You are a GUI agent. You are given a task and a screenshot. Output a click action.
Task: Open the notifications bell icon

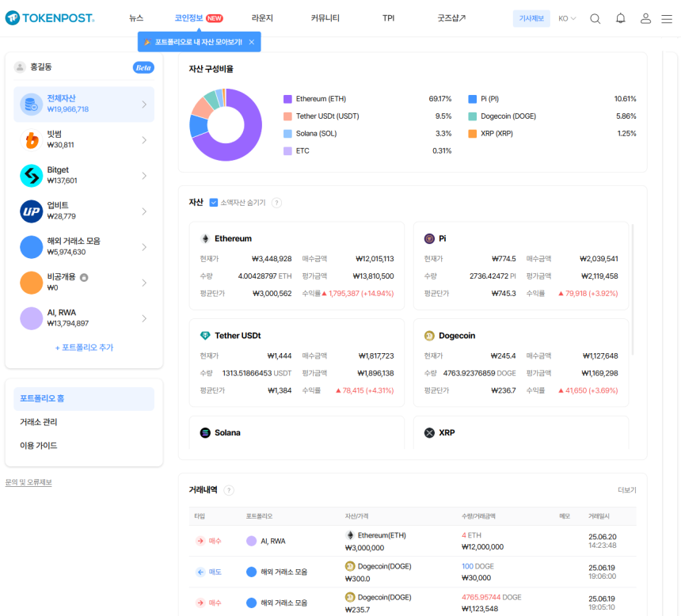coord(621,18)
